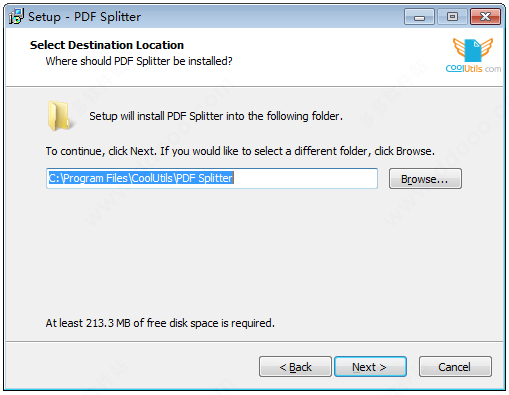Click the CoolUtils.com text under the logo
This screenshot has width=509, height=395.
pos(473,69)
